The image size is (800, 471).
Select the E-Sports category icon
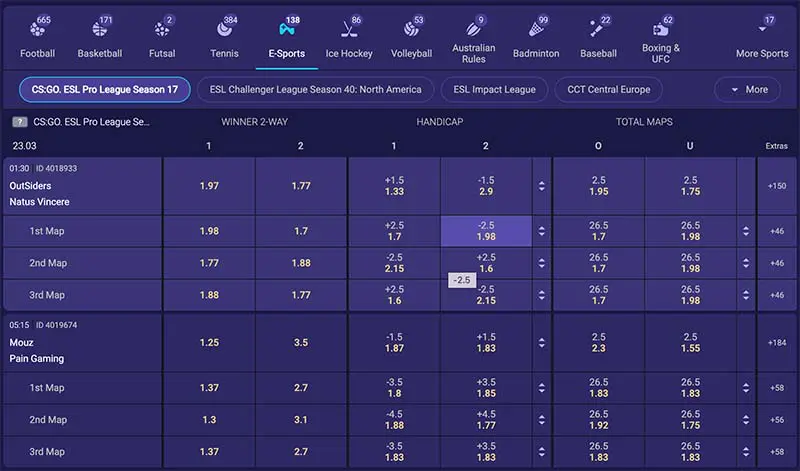point(287,29)
